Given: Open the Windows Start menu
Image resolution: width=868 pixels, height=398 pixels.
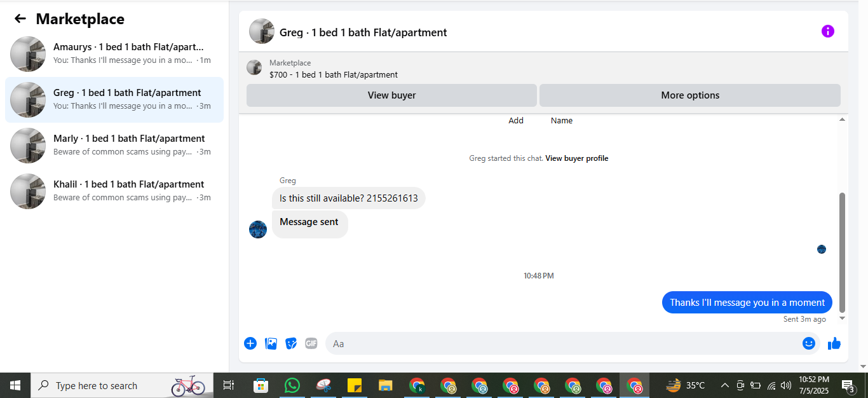Looking at the screenshot, I should click(15, 385).
